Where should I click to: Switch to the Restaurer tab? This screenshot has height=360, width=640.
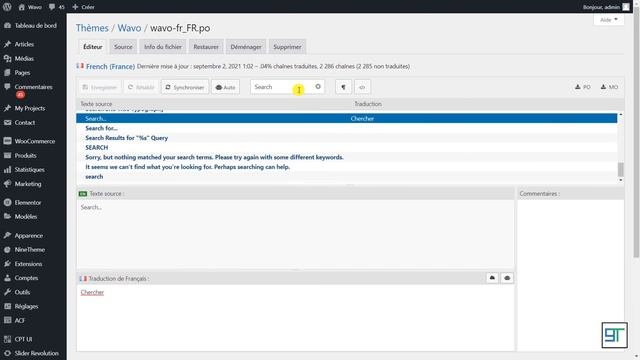206,47
